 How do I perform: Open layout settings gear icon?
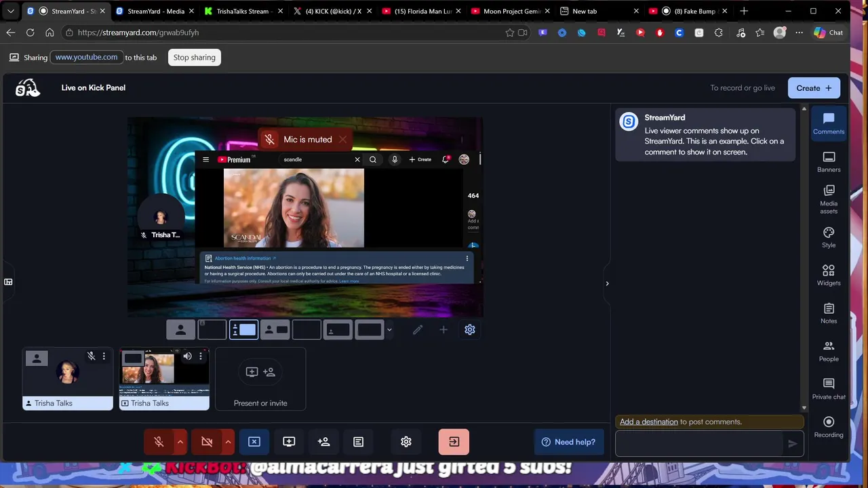pos(470,330)
